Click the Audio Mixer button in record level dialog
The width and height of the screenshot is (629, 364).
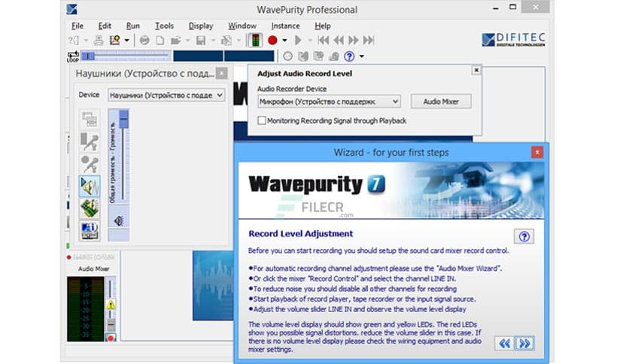(441, 102)
